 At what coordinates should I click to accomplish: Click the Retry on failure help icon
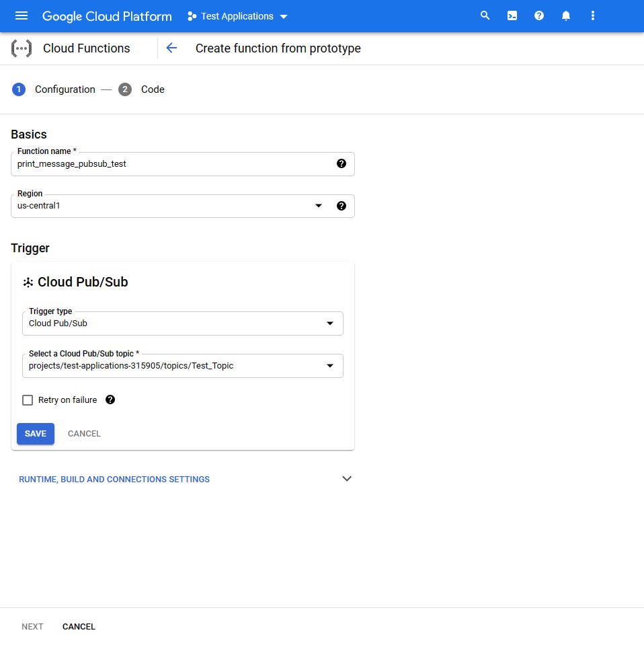[x=110, y=400]
